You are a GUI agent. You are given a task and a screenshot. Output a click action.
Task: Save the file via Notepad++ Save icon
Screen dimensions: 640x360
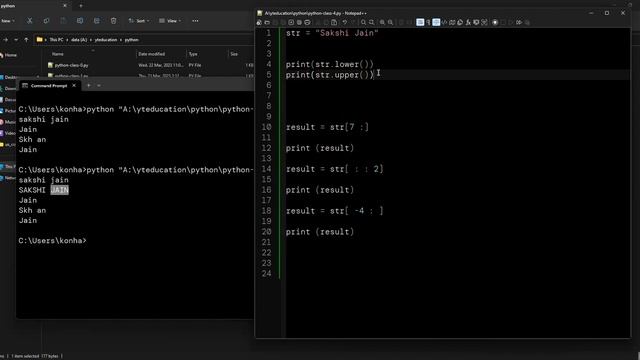click(x=275, y=22)
